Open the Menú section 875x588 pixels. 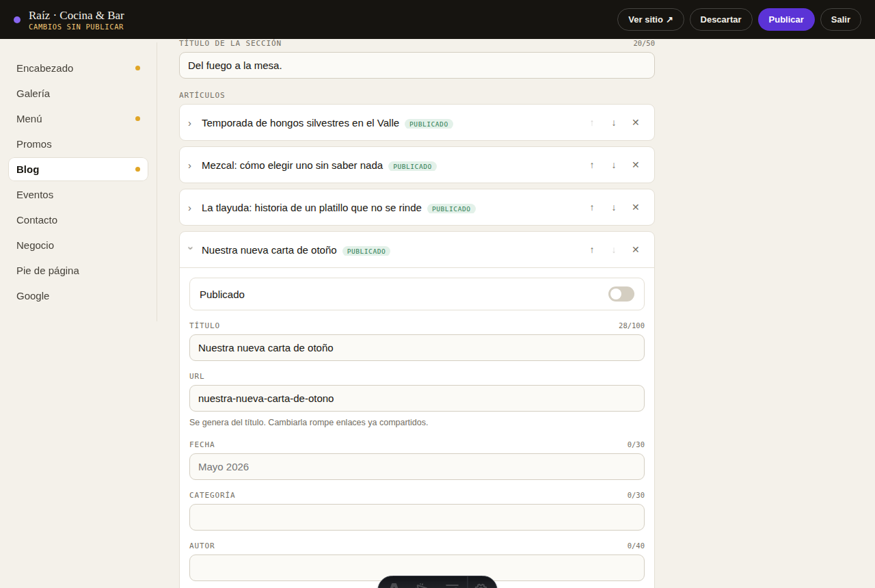[x=78, y=119]
